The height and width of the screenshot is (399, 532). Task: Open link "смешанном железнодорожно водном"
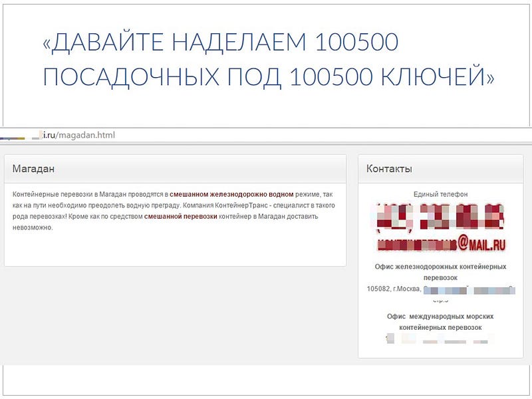(231, 194)
